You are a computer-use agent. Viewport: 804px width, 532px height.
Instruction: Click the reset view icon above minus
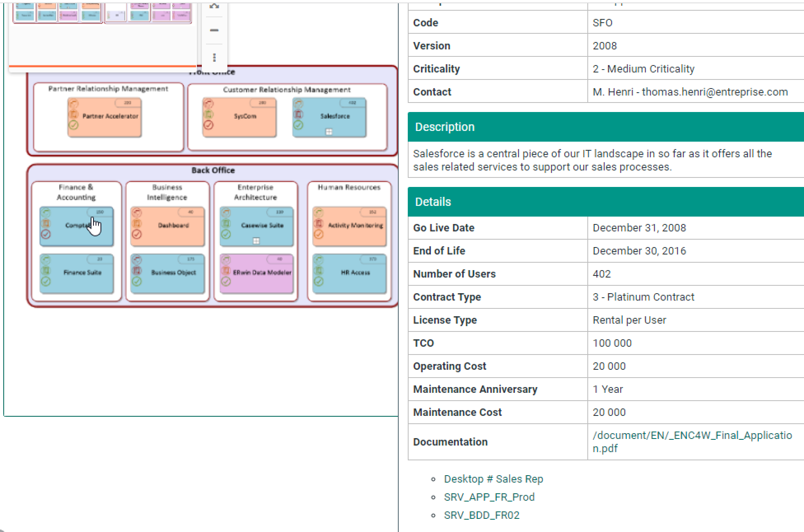[214, 6]
